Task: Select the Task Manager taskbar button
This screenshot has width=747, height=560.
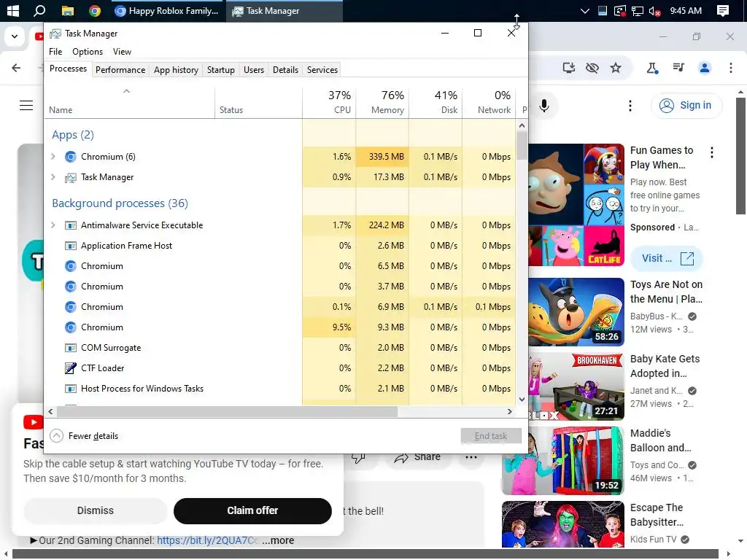Action: coord(285,10)
